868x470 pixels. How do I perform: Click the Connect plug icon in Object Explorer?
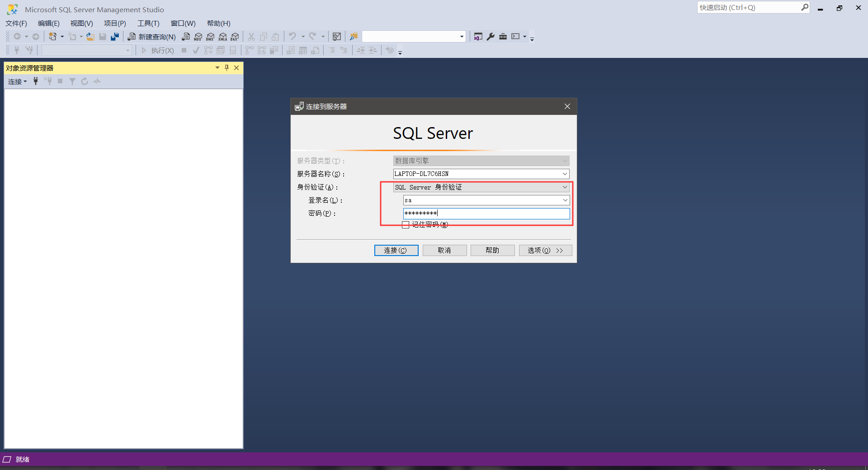pos(36,81)
